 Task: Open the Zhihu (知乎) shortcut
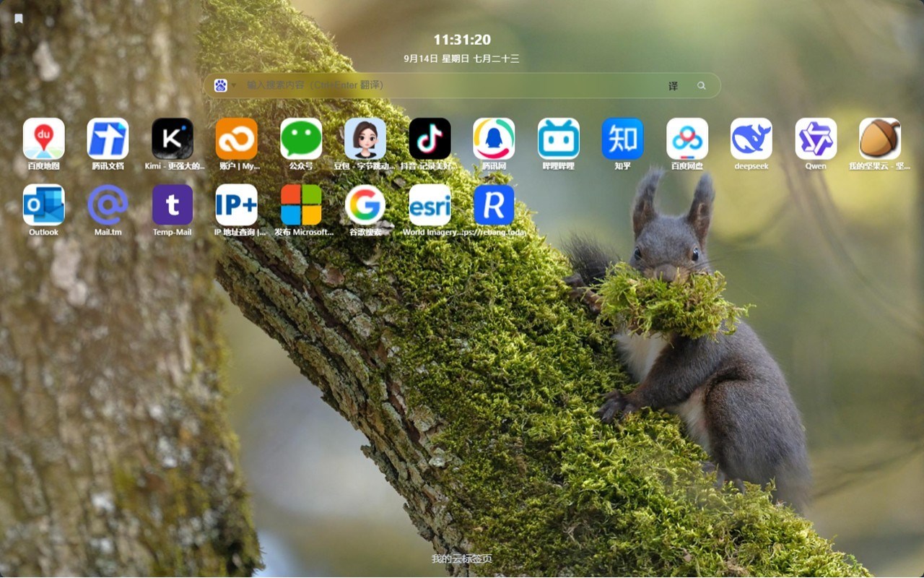click(623, 139)
